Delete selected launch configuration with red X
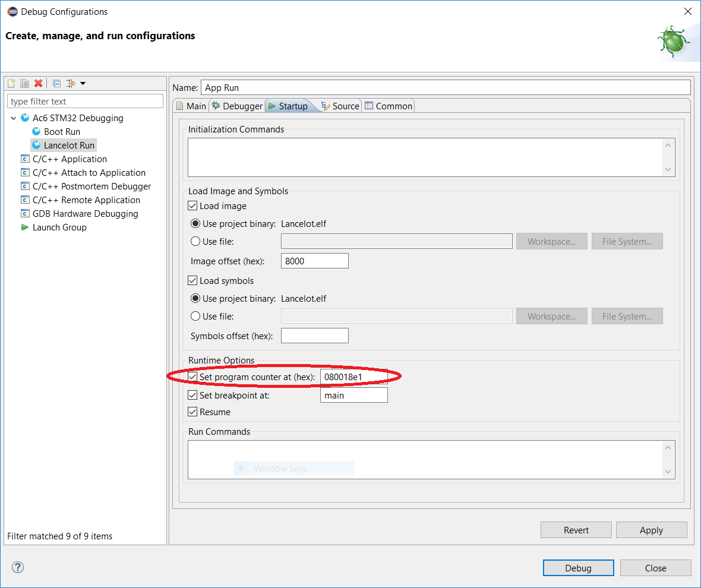Screen dimensions: 701x588 (38, 83)
